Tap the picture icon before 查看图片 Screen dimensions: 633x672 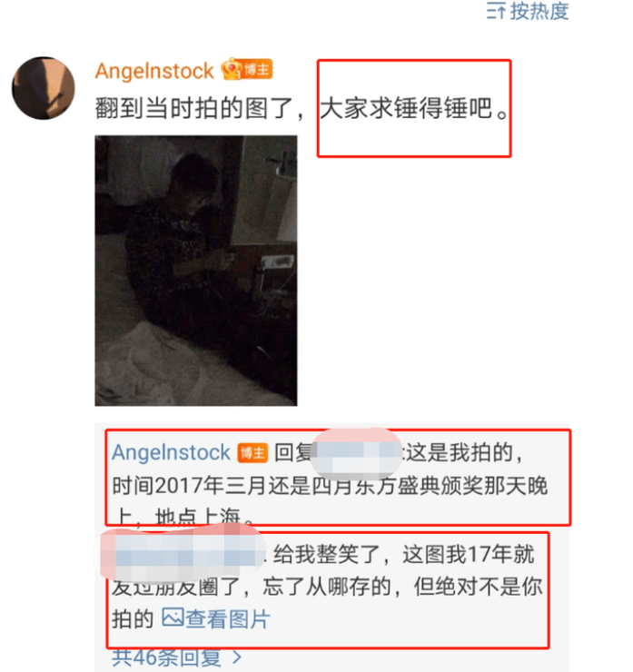pyautogui.click(x=173, y=618)
